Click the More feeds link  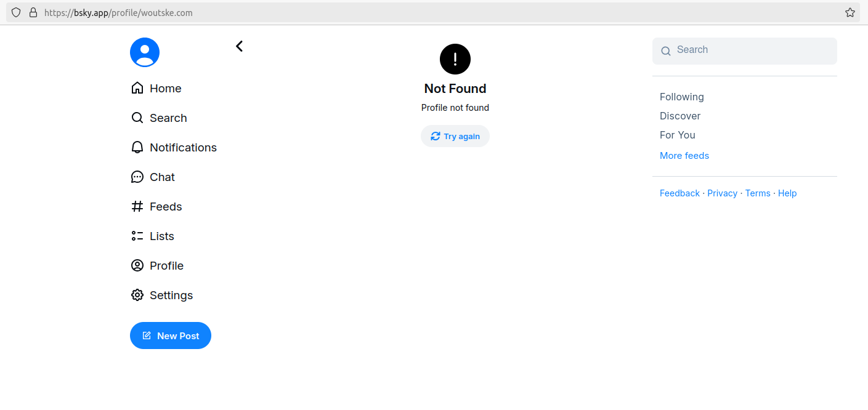click(x=684, y=156)
